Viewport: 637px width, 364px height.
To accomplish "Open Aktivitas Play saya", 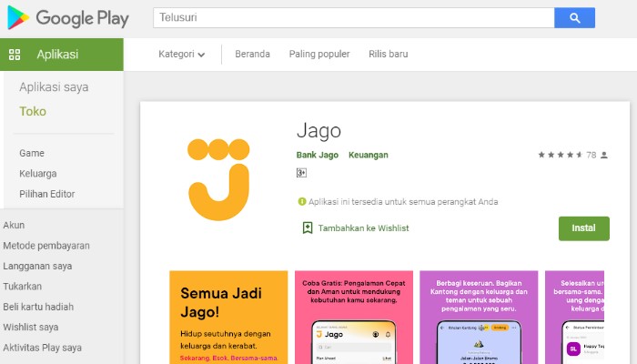I will pos(42,348).
